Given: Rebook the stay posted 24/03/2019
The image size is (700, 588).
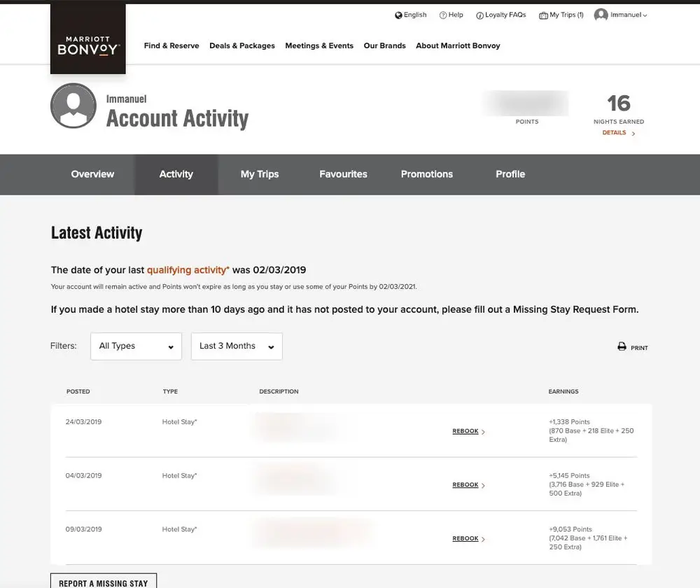Looking at the screenshot, I should [465, 431].
